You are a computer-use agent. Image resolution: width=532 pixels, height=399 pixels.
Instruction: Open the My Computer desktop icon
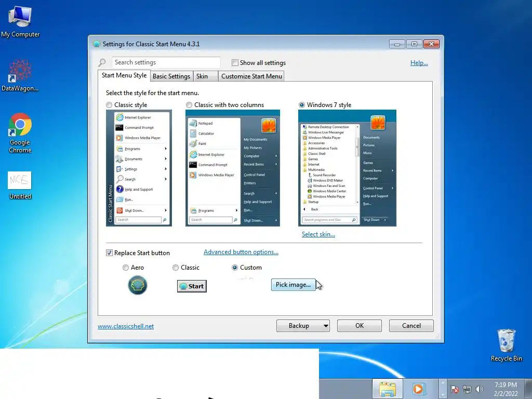pyautogui.click(x=20, y=22)
